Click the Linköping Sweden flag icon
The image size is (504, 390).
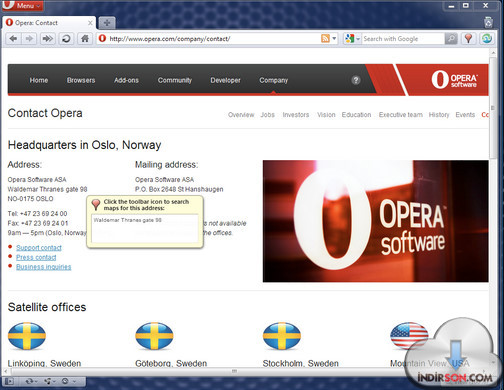(27, 336)
